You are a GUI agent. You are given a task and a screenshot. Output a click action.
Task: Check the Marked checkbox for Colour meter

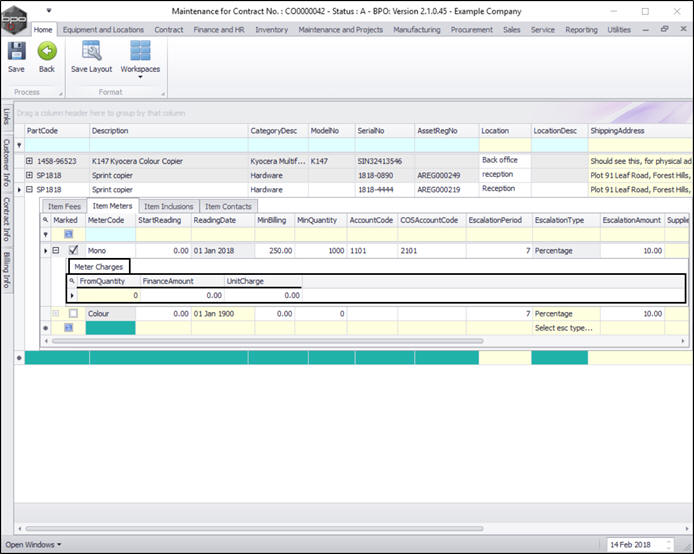click(72, 313)
